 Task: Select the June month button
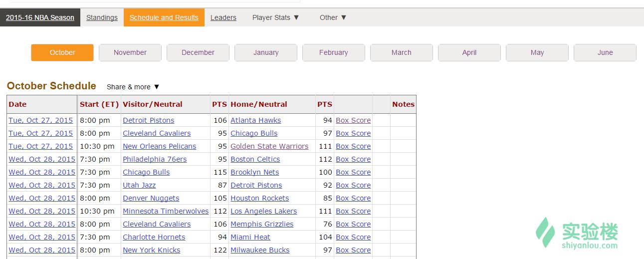point(605,52)
